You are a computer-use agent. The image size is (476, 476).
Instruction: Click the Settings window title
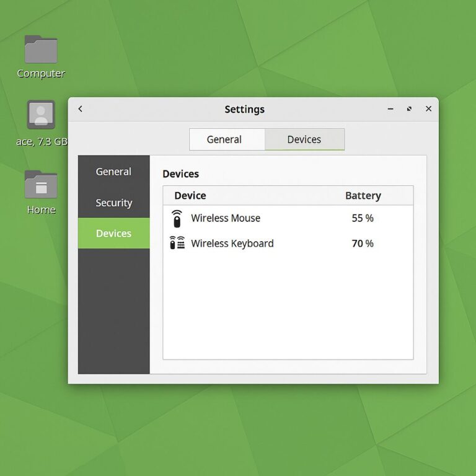pyautogui.click(x=244, y=109)
